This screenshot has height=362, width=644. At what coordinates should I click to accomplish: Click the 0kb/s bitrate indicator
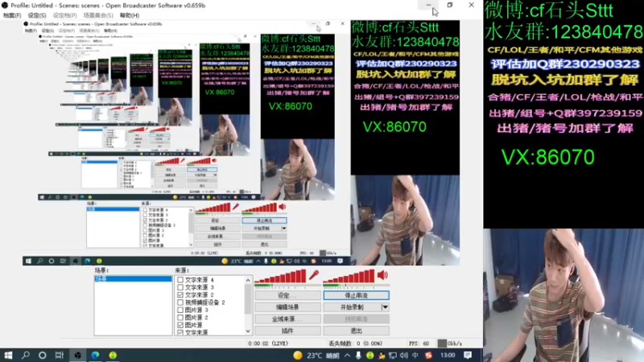(x=450, y=343)
